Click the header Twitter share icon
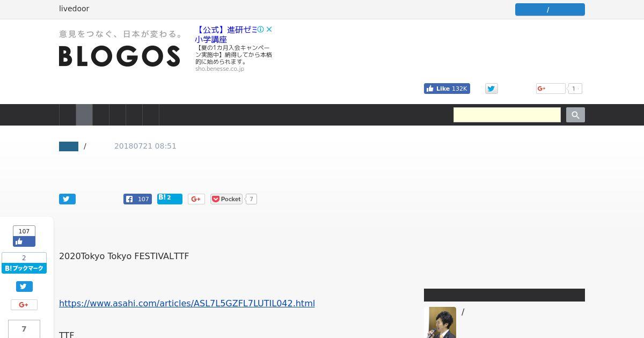Image resolution: width=644 pixels, height=338 pixels. pos(492,89)
